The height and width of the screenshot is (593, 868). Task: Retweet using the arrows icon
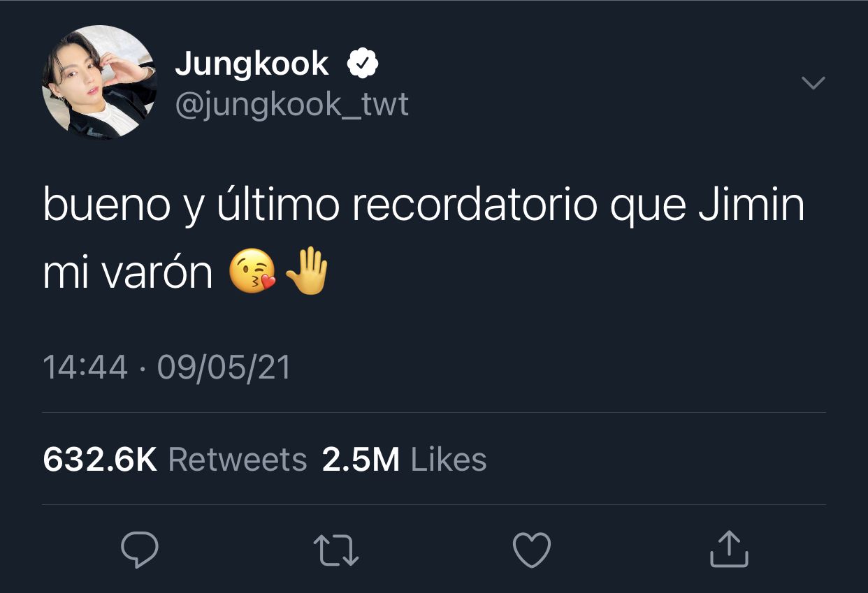coord(336,550)
